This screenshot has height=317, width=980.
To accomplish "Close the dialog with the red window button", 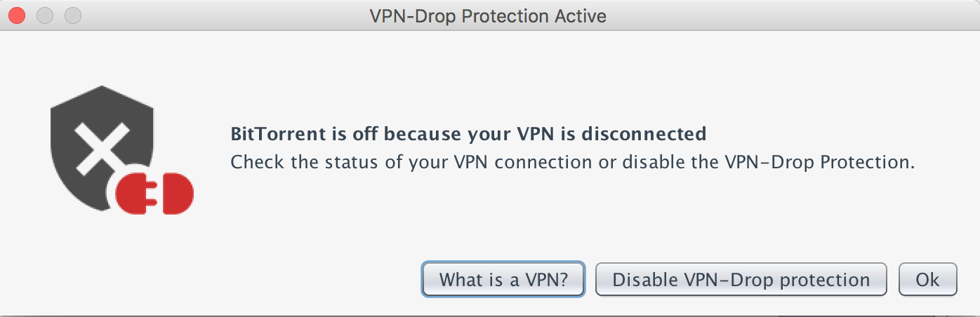I will (x=17, y=15).
